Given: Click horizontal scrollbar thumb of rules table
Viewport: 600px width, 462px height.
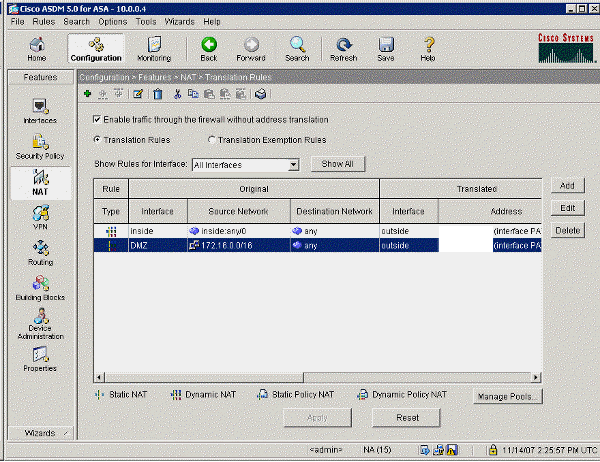Looking at the screenshot, I should pyautogui.click(x=204, y=377).
